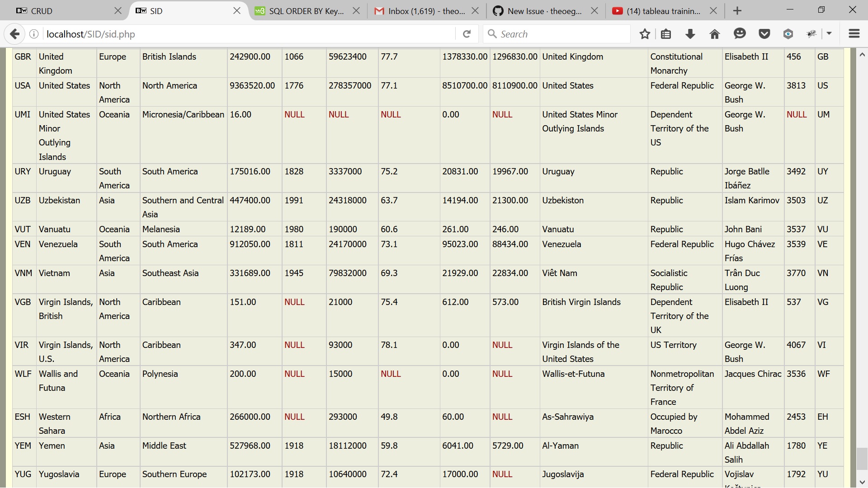The height and width of the screenshot is (488, 868).
Task: Switch to SQL ORDER BY Keyword tab
Action: tap(301, 11)
